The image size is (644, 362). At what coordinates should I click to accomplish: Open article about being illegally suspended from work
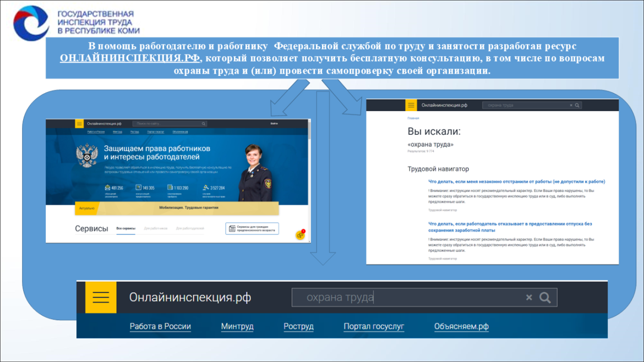(x=517, y=182)
